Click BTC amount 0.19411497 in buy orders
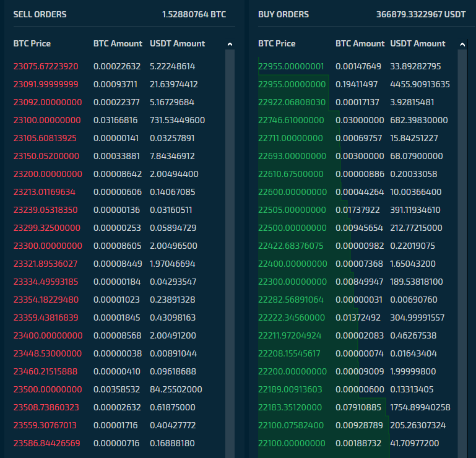Image resolution: width=476 pixels, height=458 pixels. click(357, 84)
